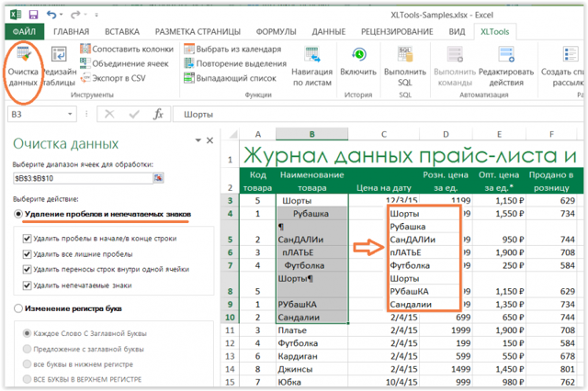Click cell containing Джинсы
This screenshot has width=588, height=391.
click(x=312, y=369)
